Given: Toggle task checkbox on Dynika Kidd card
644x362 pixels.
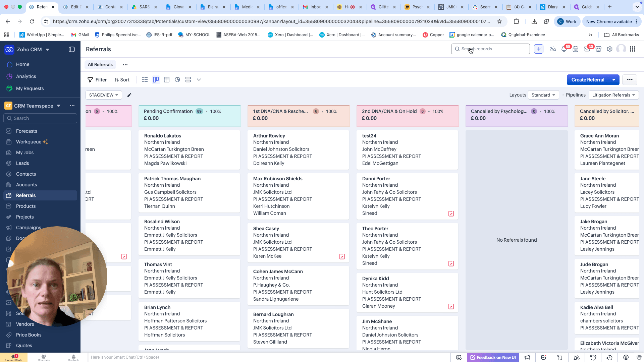Looking at the screenshot, I should (x=451, y=306).
